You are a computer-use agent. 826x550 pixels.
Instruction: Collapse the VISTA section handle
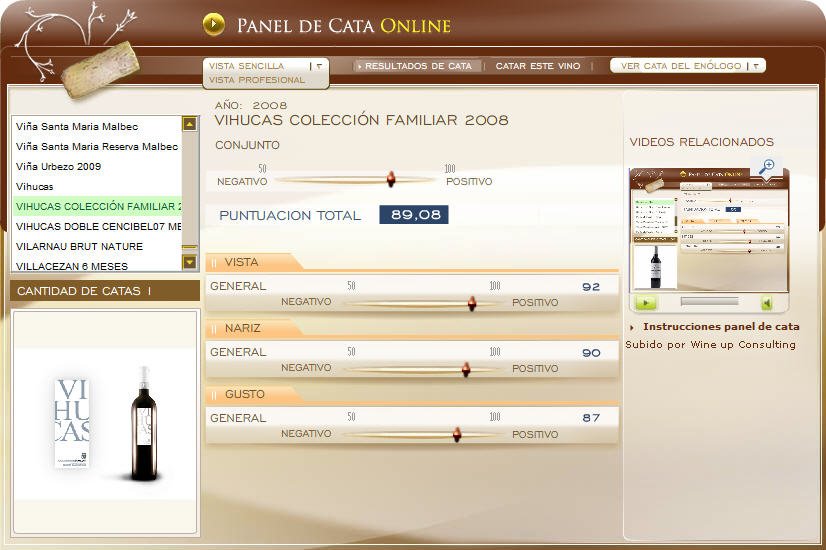pos(214,262)
